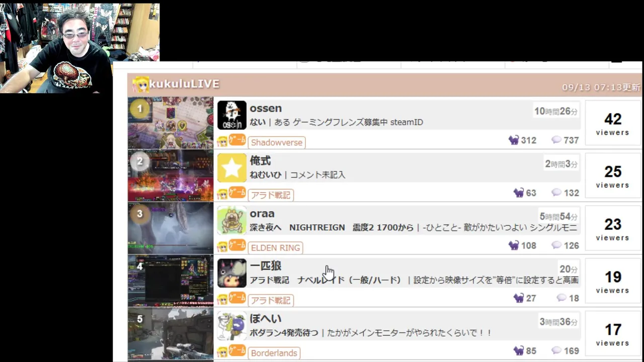Click ゲーム category badge in ぽへい row

pyautogui.click(x=237, y=351)
